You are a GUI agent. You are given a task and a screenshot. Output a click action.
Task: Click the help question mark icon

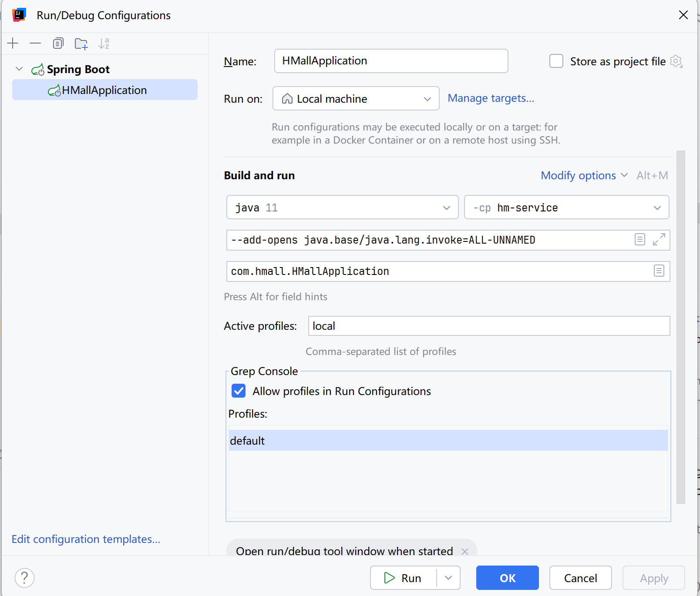click(25, 578)
